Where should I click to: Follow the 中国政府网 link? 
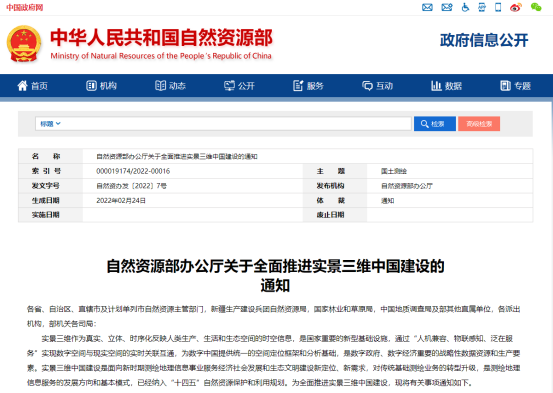(x=25, y=7)
